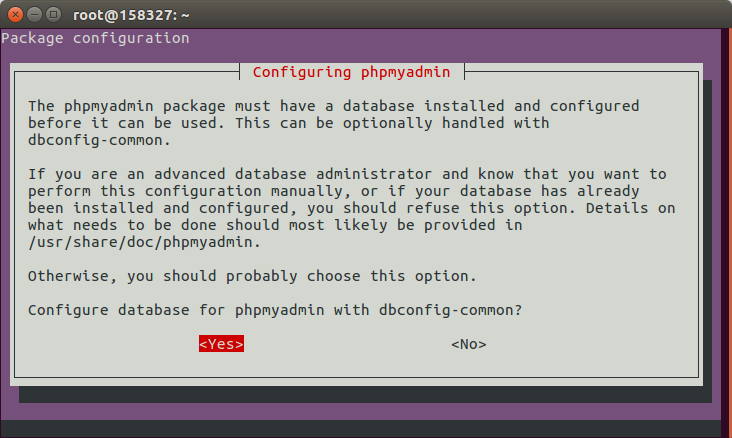Click the 'dbconfig-common.' line in first paragraph
Screen dimensions: 732x438
click(99, 140)
